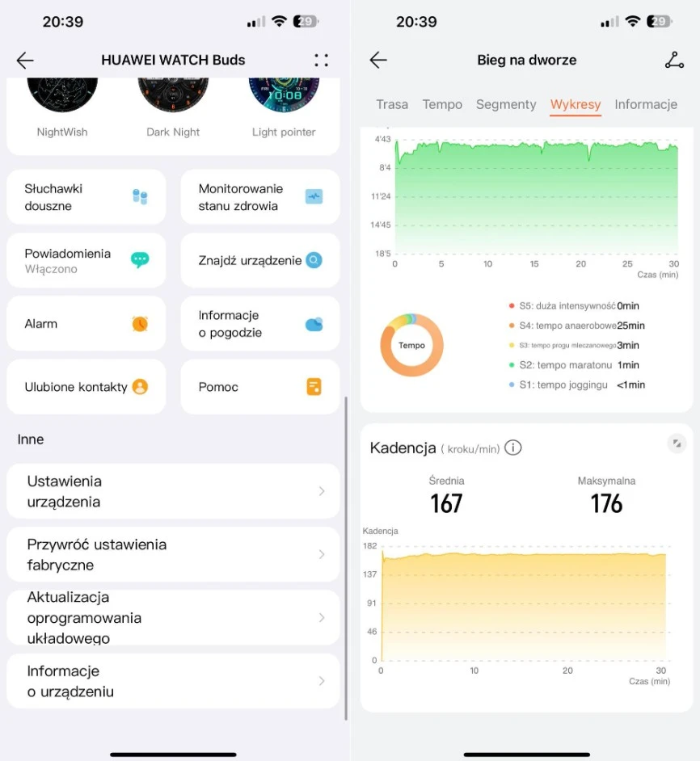Expand Ustawienia urządzenia
Viewport: 700px width, 761px height.
coord(172,491)
